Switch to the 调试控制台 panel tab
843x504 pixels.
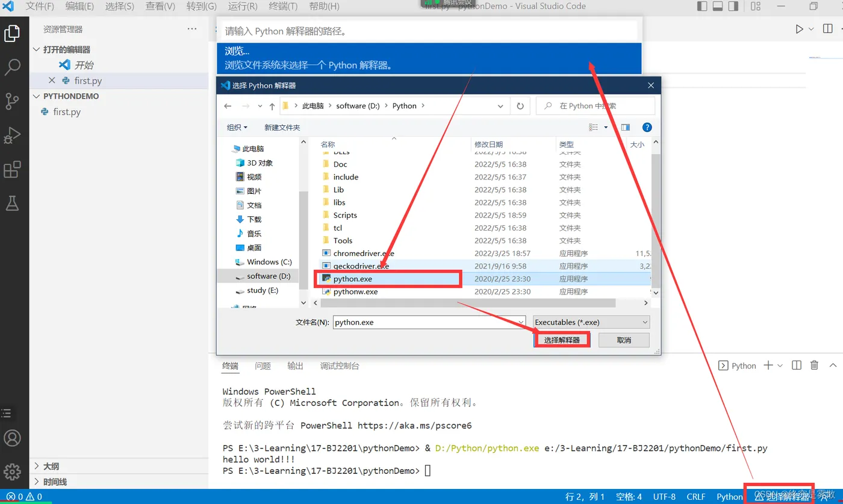click(x=340, y=366)
